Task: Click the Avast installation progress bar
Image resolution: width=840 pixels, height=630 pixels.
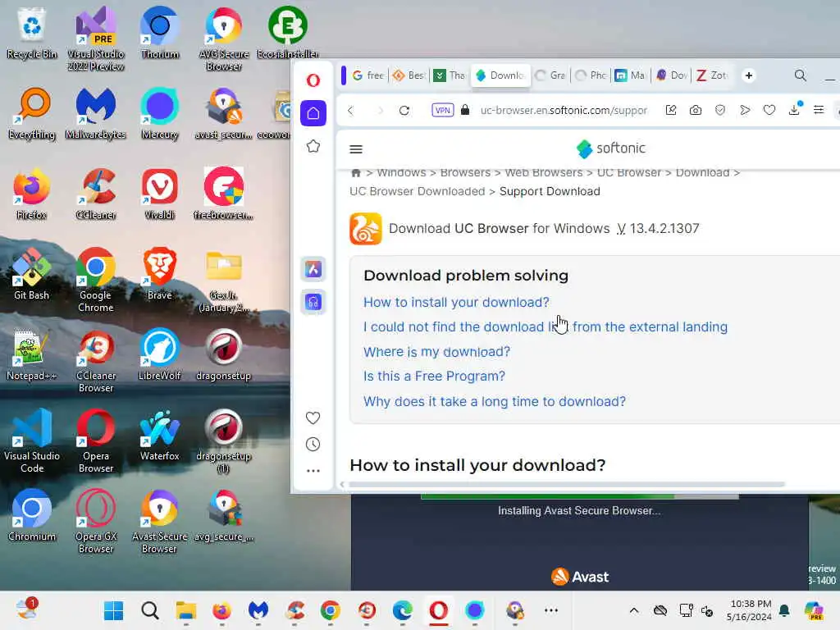Action: click(x=580, y=496)
